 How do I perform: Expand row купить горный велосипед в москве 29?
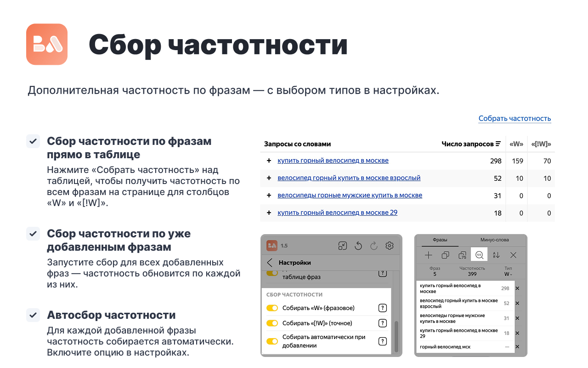click(x=269, y=213)
